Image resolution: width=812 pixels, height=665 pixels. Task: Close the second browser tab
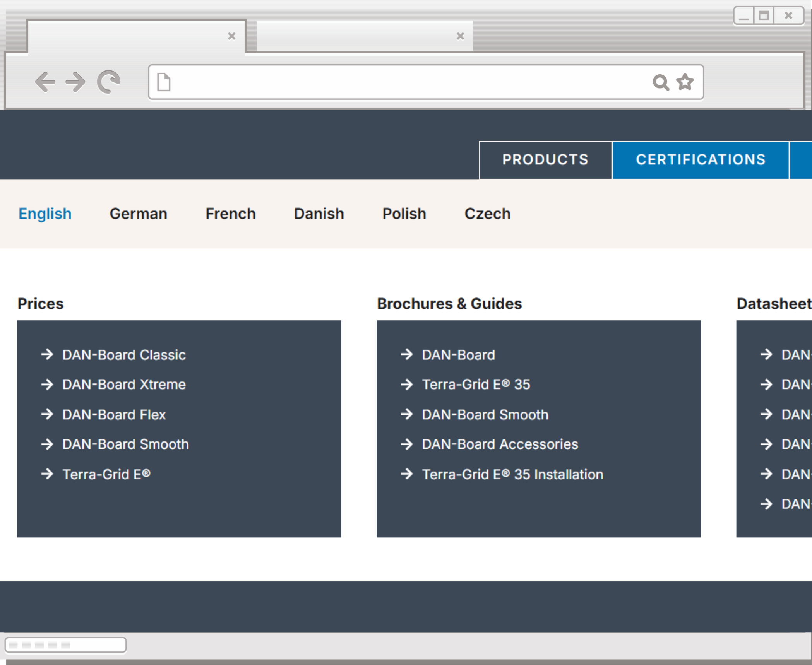(x=460, y=36)
